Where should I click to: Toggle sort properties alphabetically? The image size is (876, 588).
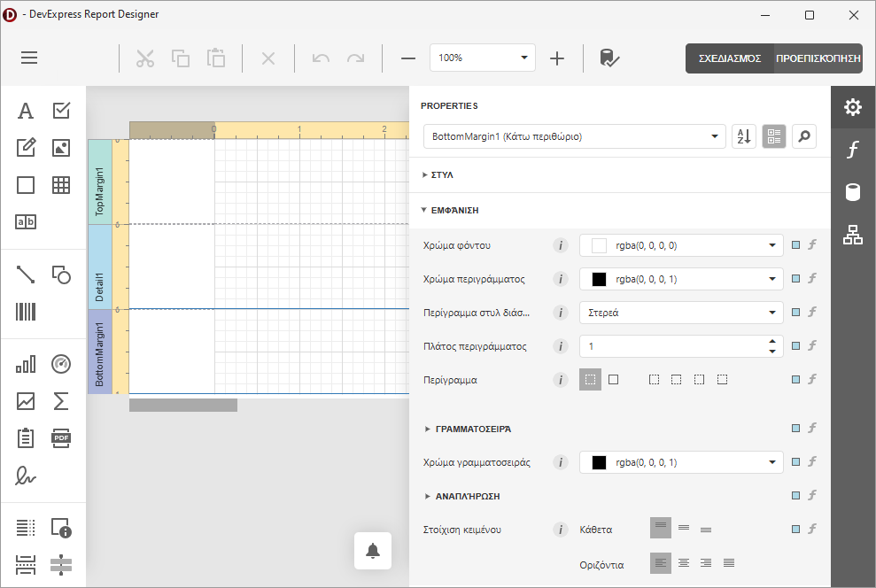[x=743, y=135]
